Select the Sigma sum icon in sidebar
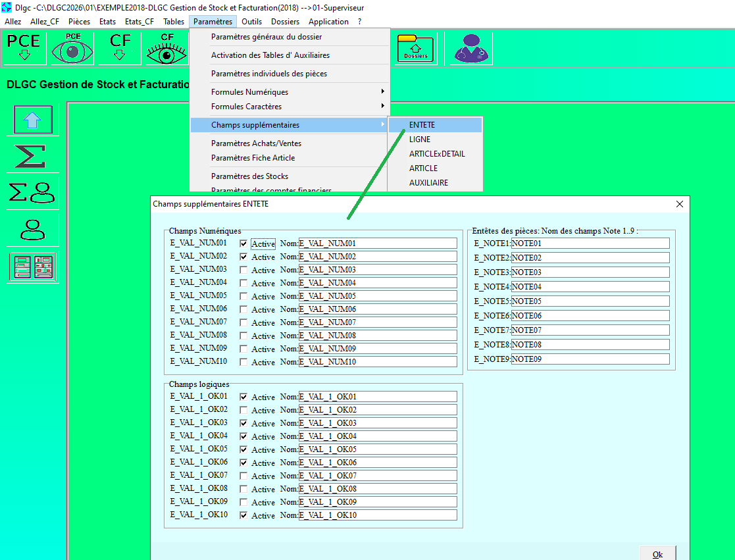The width and height of the screenshot is (735, 560). pos(30,156)
